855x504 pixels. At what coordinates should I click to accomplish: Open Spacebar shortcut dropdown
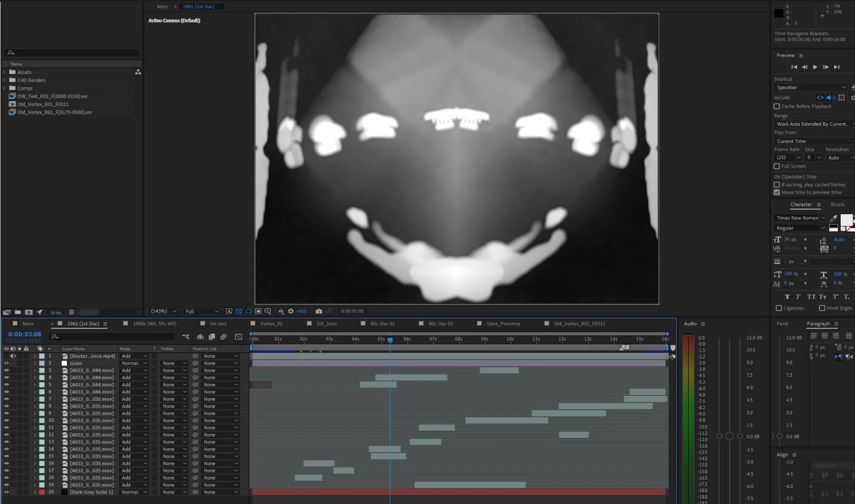pyautogui.click(x=811, y=87)
